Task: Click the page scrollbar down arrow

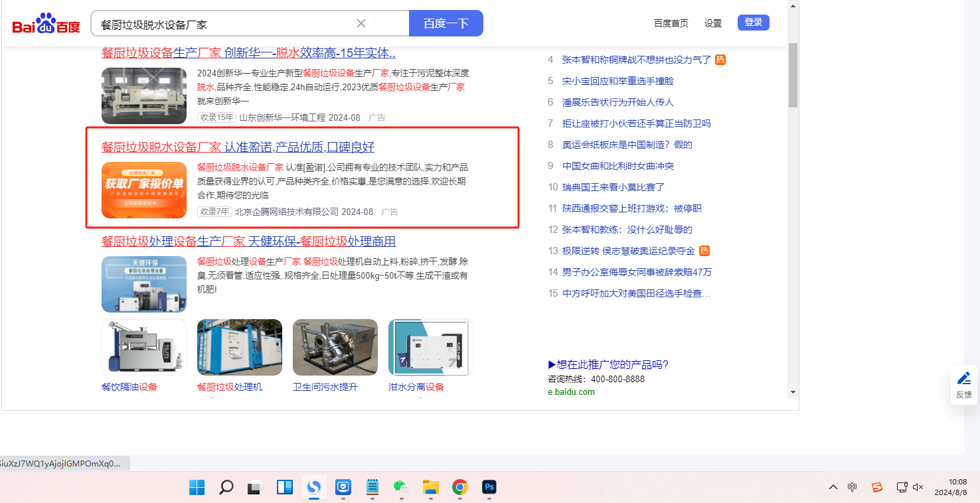Action: 793,392
